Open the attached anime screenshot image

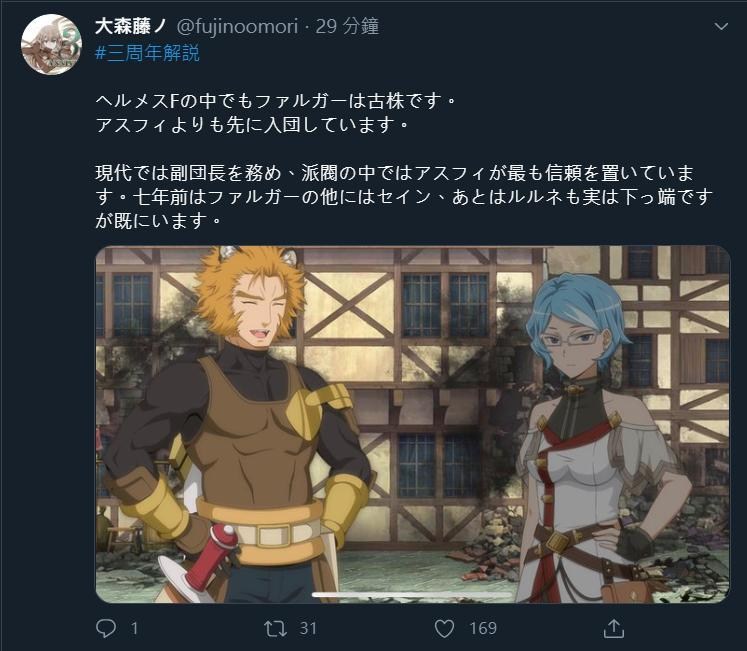coord(413,424)
